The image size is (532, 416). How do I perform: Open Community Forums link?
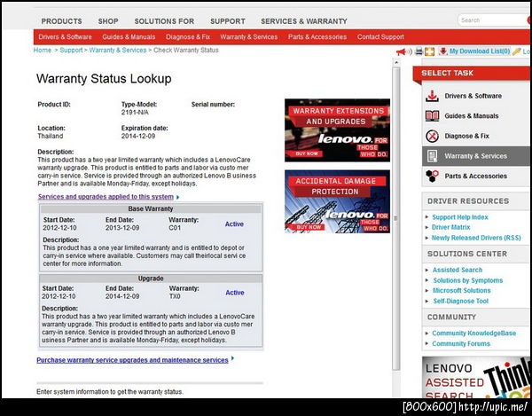point(461,344)
